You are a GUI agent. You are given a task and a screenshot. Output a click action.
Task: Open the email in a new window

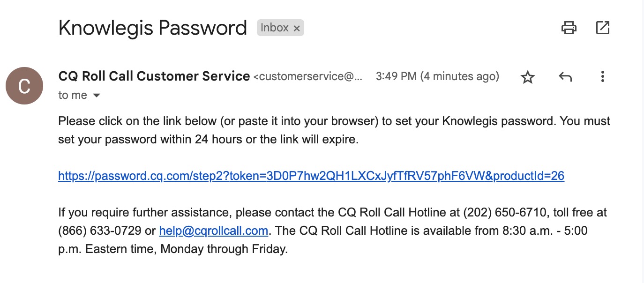[x=602, y=28]
